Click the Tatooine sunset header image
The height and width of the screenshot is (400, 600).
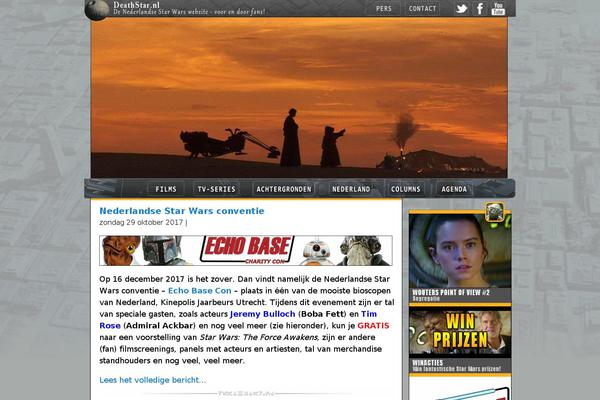pyautogui.click(x=299, y=98)
